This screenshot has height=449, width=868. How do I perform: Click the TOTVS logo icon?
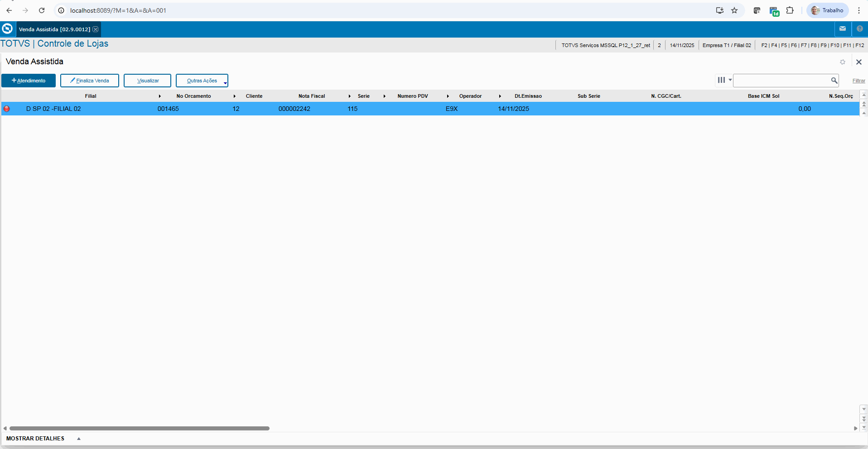coord(7,29)
